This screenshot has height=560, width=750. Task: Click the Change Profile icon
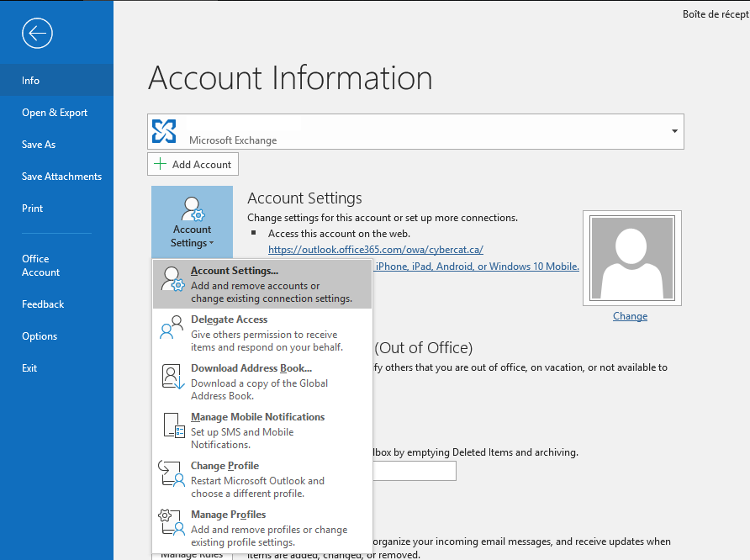[x=172, y=474]
